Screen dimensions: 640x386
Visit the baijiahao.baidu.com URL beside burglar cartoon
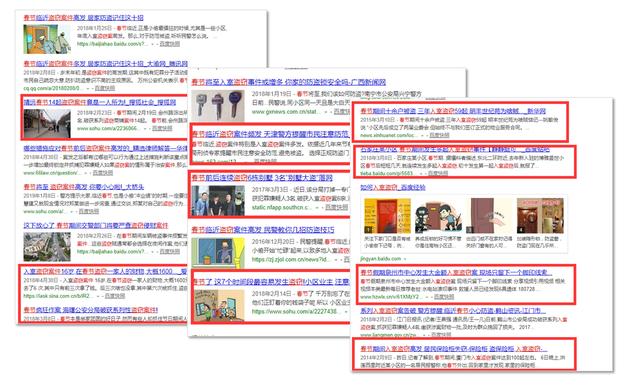pyautogui.click(x=112, y=44)
